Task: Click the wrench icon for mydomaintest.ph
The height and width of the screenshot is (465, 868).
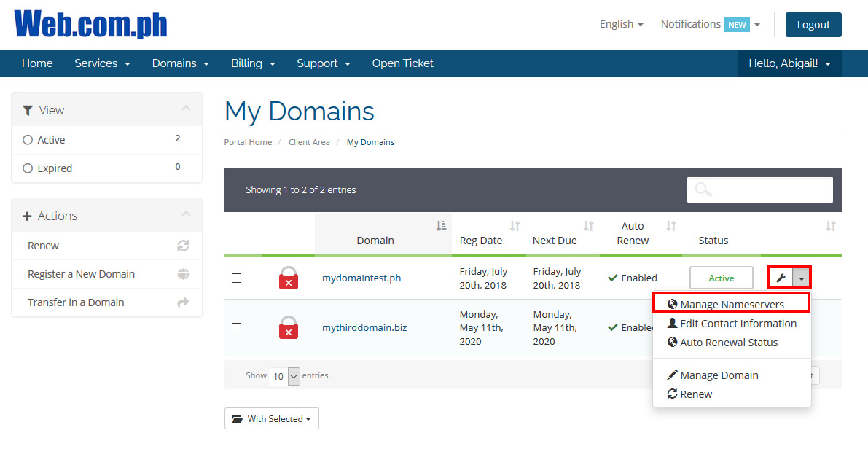Action: [781, 278]
